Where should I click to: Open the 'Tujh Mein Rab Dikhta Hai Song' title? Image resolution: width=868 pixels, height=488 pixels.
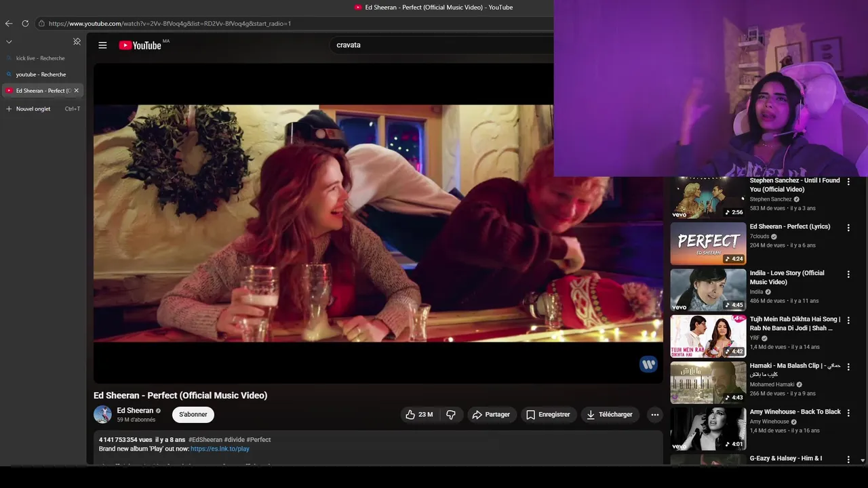(x=795, y=323)
